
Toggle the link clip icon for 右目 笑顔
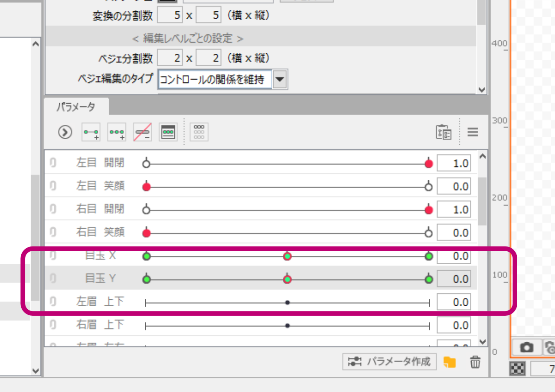pos(53,233)
